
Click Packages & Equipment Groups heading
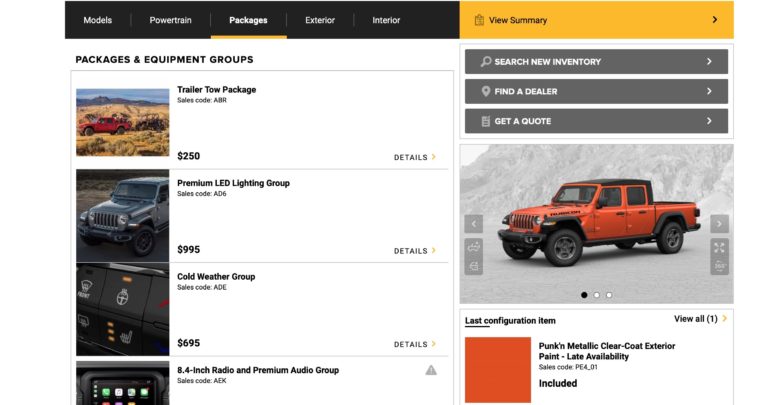pos(164,60)
